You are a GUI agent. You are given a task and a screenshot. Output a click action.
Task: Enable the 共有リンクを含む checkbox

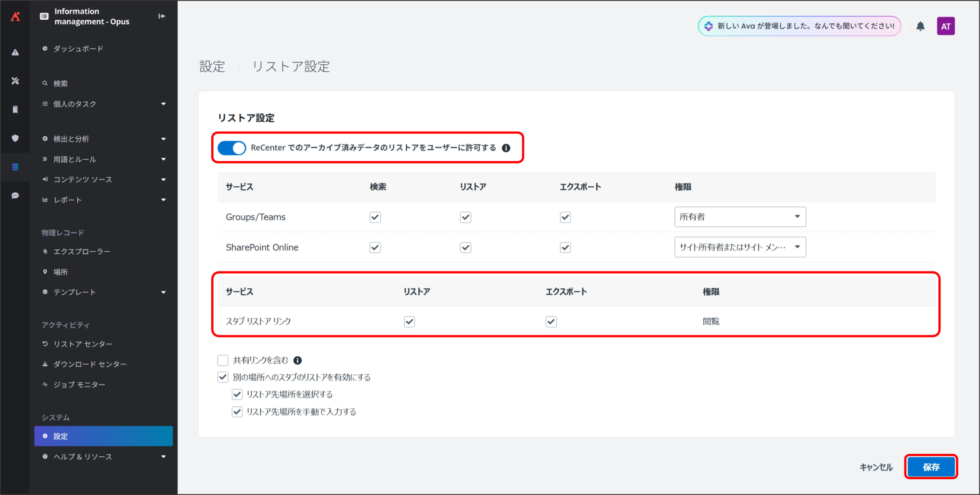click(x=223, y=360)
